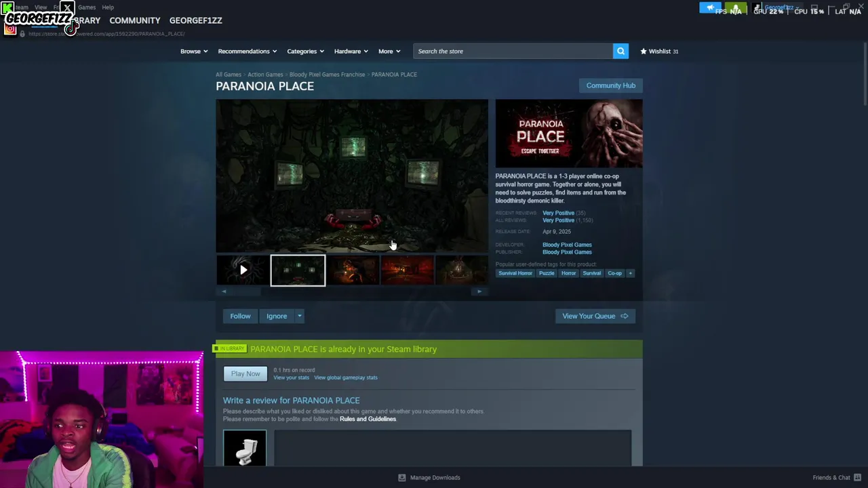Viewport: 868px width, 488px height.
Task: Open the Games menu
Action: pyautogui.click(x=87, y=7)
